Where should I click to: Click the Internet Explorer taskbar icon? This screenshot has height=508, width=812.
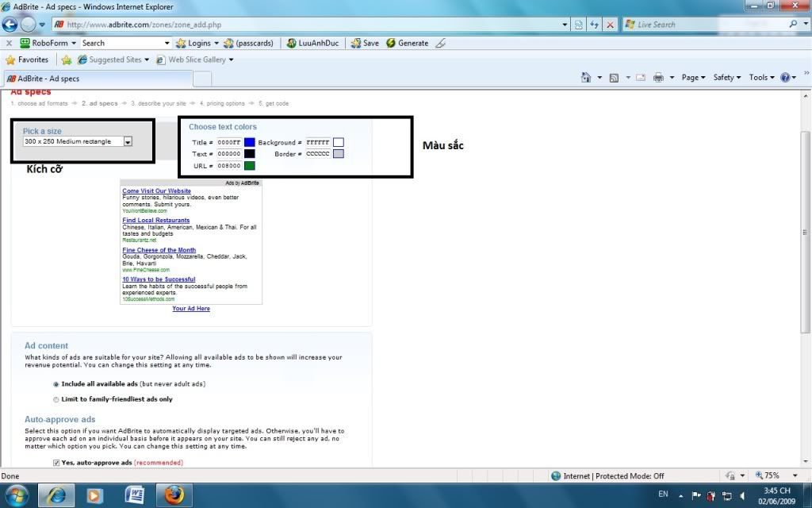click(56, 495)
